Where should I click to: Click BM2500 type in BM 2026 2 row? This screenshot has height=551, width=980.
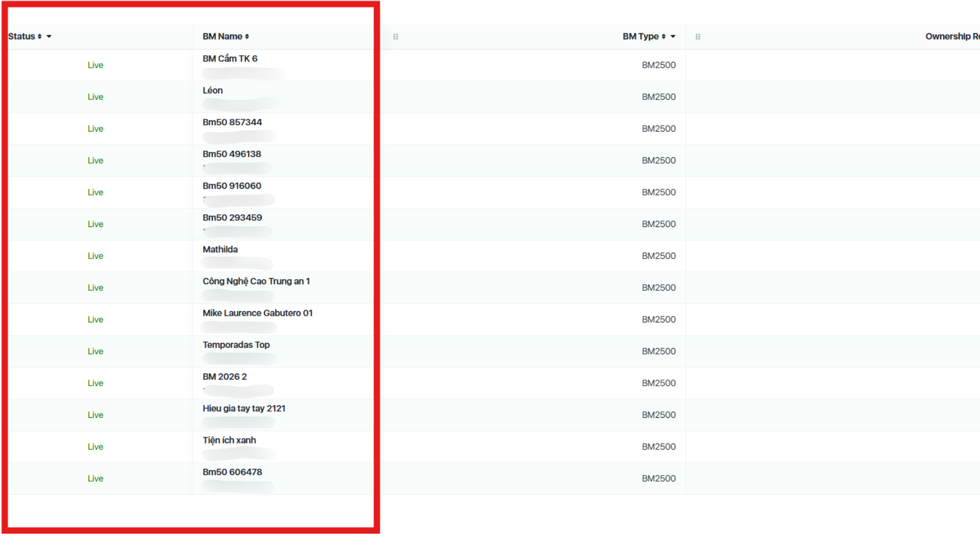pyautogui.click(x=658, y=383)
